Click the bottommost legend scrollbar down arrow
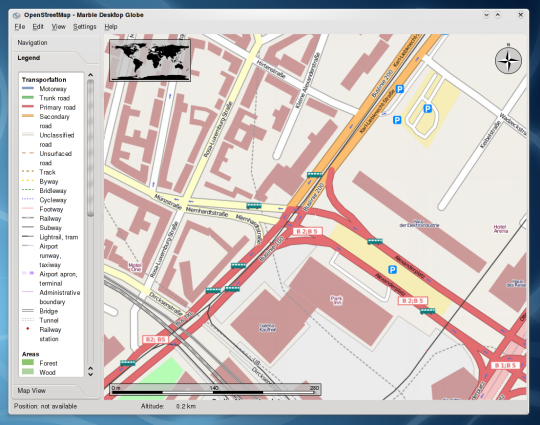The height and width of the screenshot is (425, 540). point(91,374)
